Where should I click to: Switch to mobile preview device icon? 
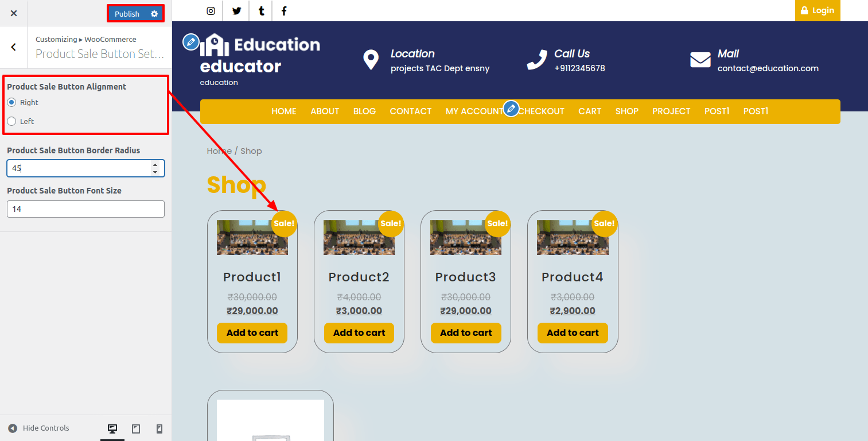pos(159,429)
